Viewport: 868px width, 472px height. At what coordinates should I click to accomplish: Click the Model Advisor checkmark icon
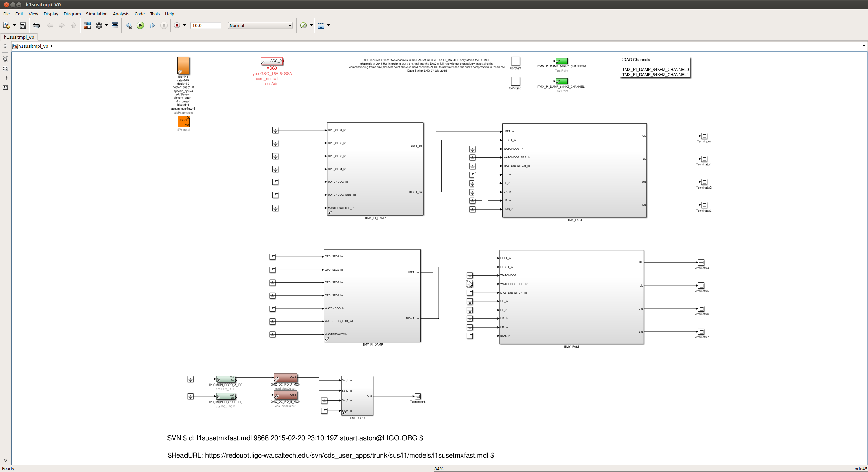point(303,25)
